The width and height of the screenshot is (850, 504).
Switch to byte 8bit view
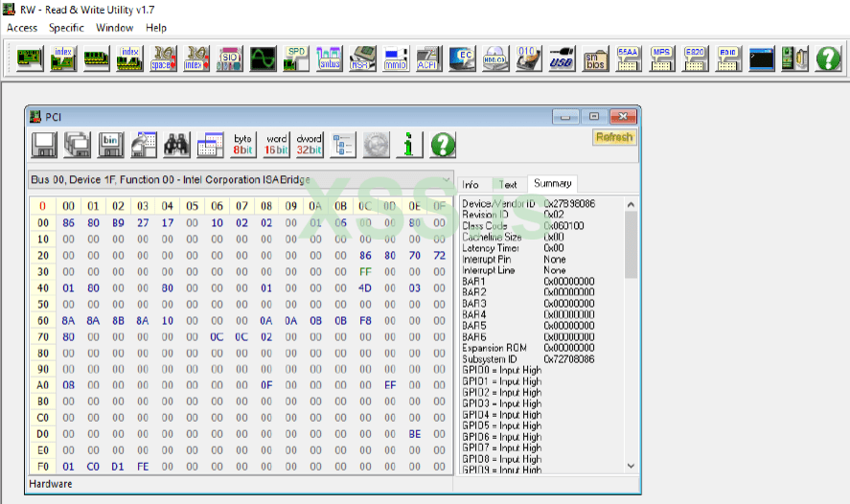click(243, 145)
